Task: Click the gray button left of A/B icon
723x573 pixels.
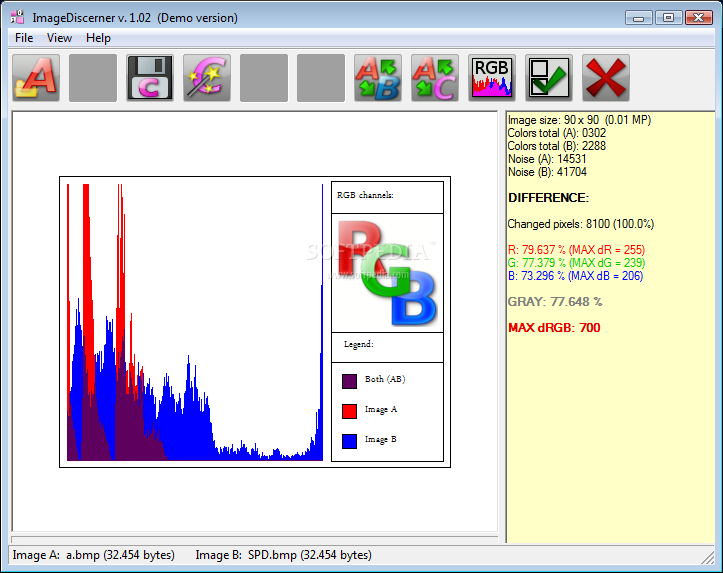Action: 321,78
